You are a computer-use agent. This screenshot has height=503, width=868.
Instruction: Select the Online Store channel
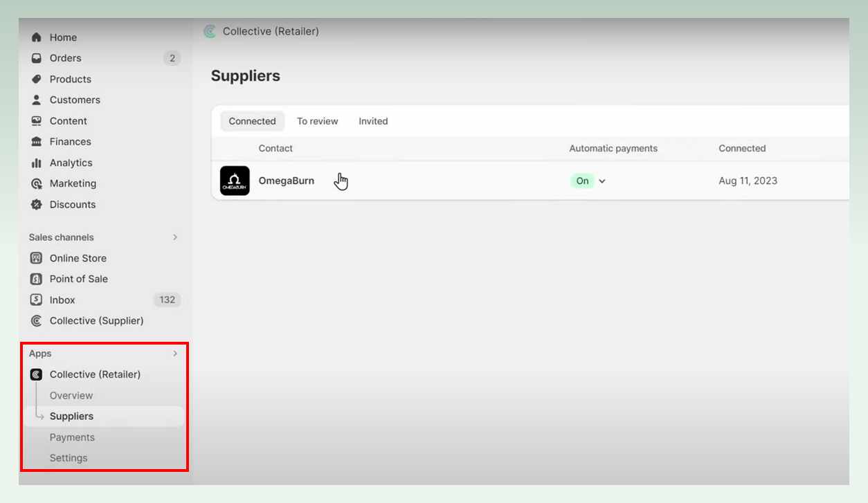coord(78,258)
